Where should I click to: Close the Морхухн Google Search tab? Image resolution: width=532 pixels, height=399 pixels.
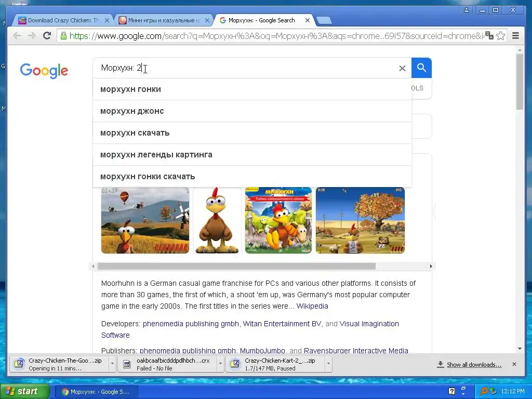click(308, 20)
